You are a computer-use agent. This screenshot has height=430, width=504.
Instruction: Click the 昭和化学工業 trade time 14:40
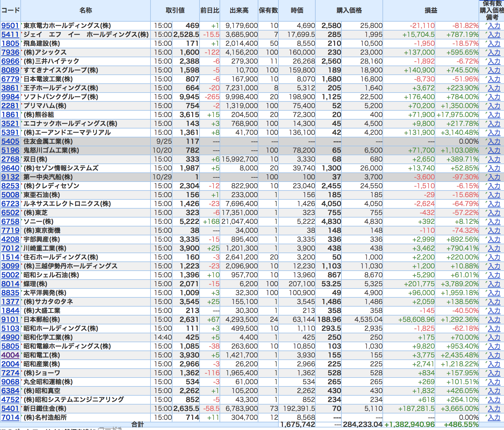(163, 337)
